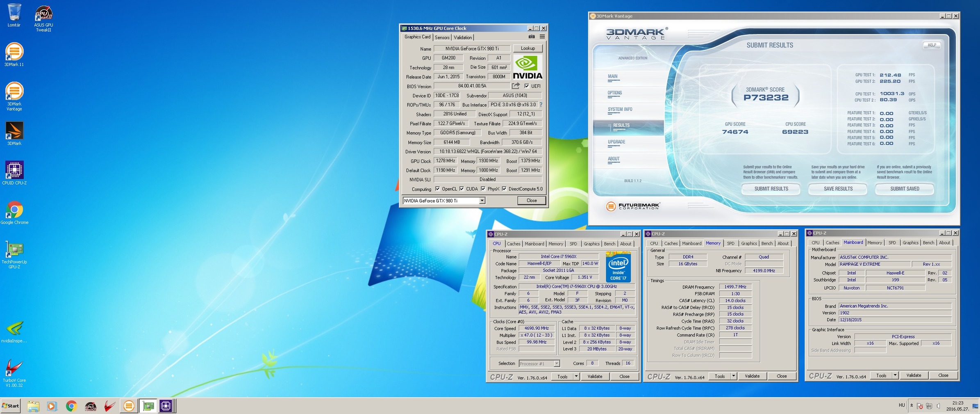Click Chrome icon in the taskbar
980x414 pixels.
pos(71,406)
